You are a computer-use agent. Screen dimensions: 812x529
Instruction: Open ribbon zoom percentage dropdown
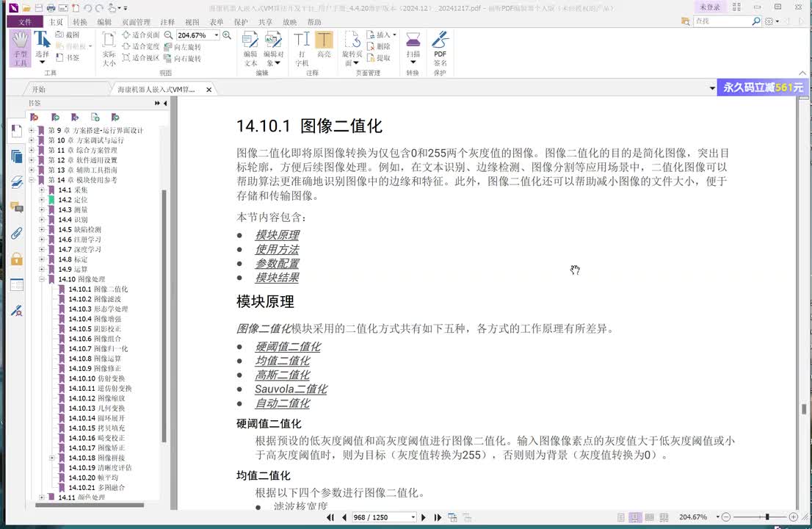coord(217,35)
